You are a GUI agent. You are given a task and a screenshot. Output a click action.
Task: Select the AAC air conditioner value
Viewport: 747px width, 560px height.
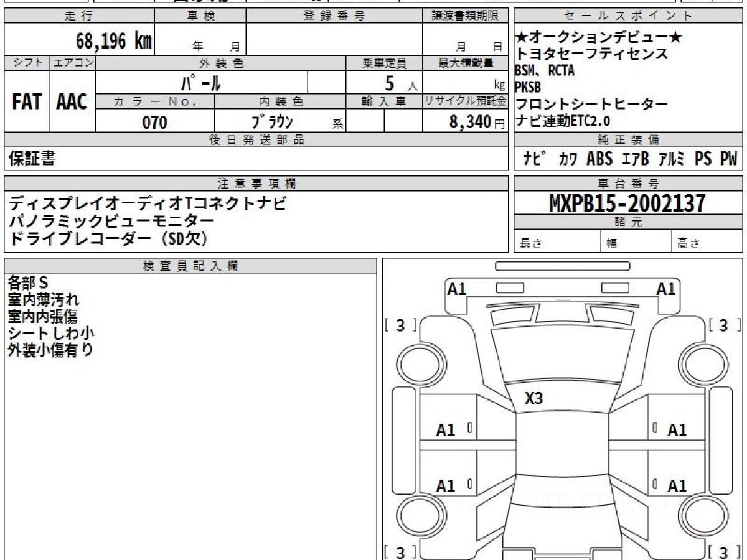click(x=73, y=101)
